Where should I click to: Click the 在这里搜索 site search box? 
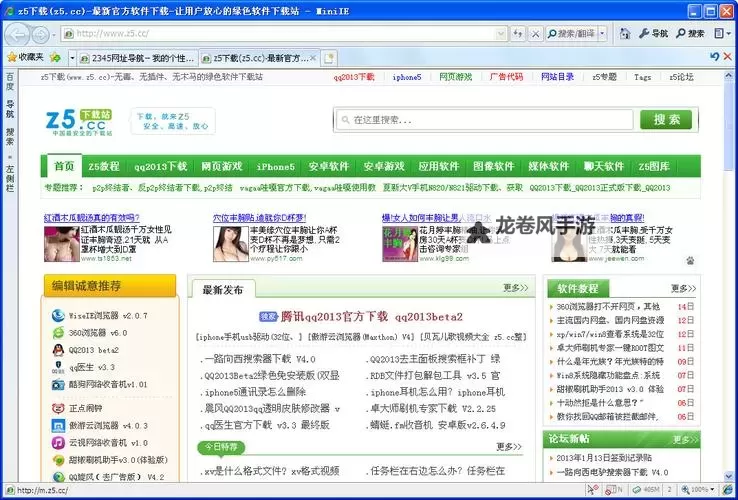tap(485, 120)
